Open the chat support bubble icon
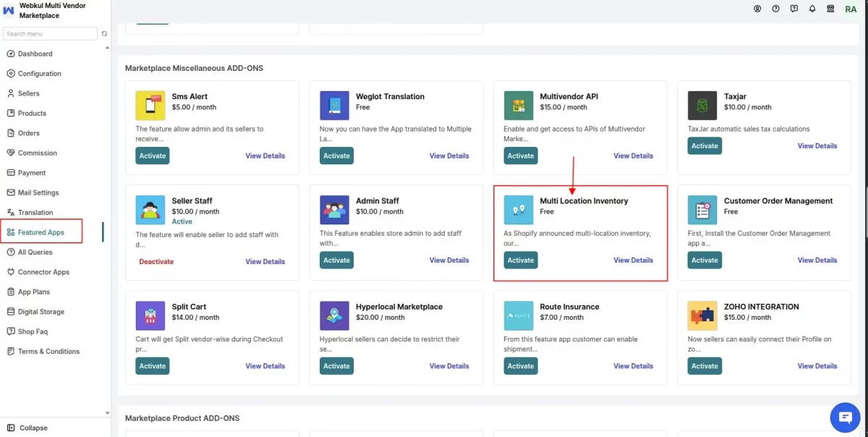The width and height of the screenshot is (868, 437). [x=844, y=417]
